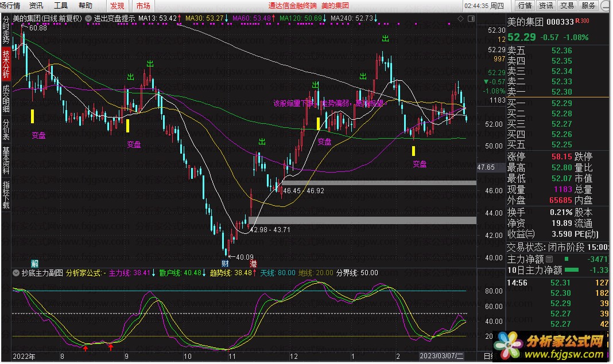This screenshot has width=613, height=364.
Task: Select the 基本资料 sidebar tab
Action: [6, 160]
